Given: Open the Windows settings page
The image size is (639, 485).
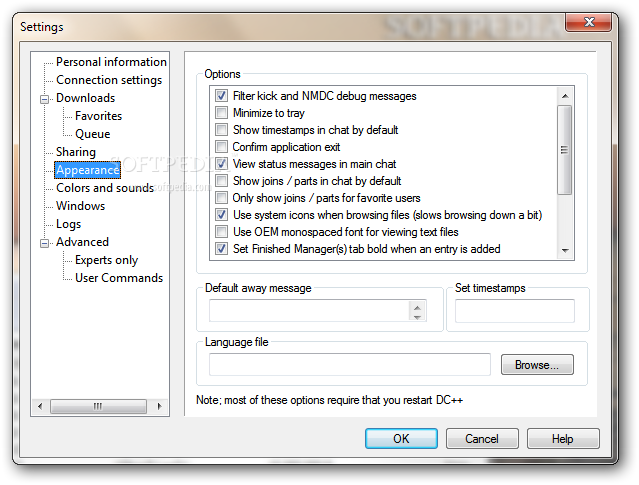Looking at the screenshot, I should coord(80,206).
